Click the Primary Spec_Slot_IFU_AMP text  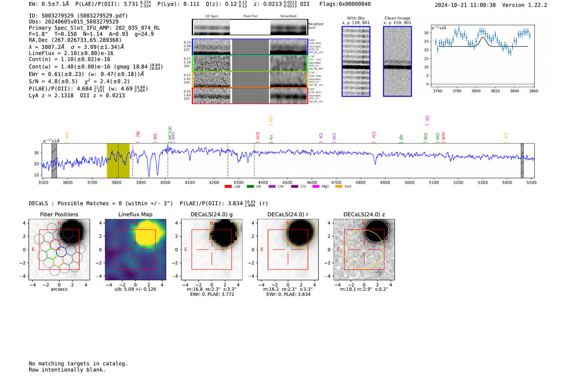94,28
